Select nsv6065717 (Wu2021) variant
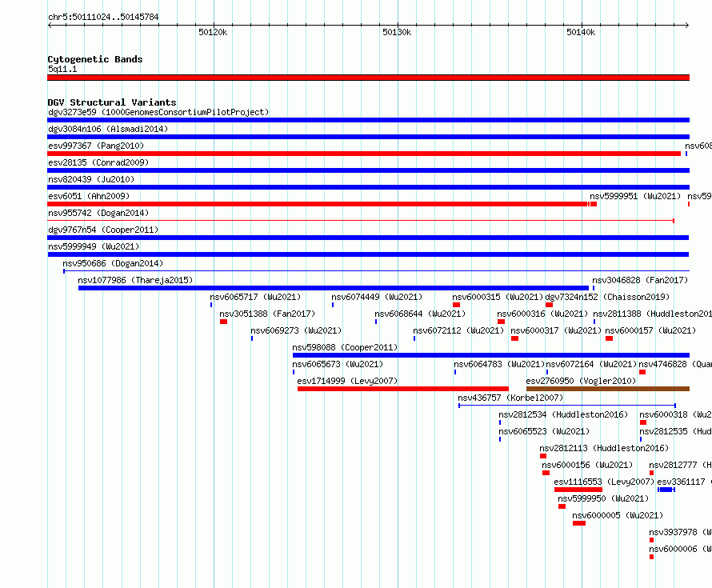The height and width of the screenshot is (588, 712). pos(255,297)
